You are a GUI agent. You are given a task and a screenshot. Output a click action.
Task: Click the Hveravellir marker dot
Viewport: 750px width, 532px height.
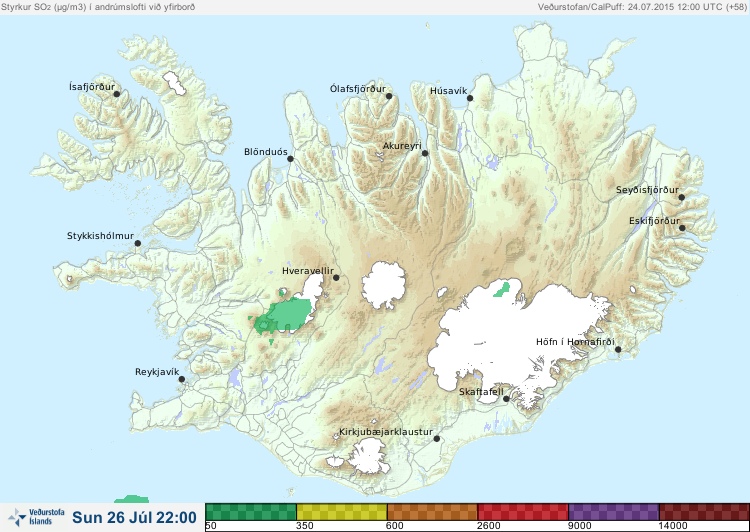(336, 277)
